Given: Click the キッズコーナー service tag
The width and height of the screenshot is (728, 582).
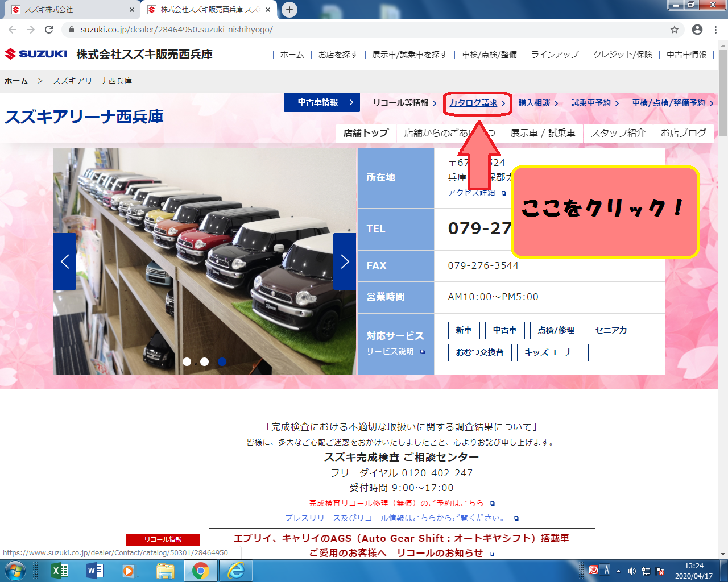Looking at the screenshot, I should (x=553, y=352).
